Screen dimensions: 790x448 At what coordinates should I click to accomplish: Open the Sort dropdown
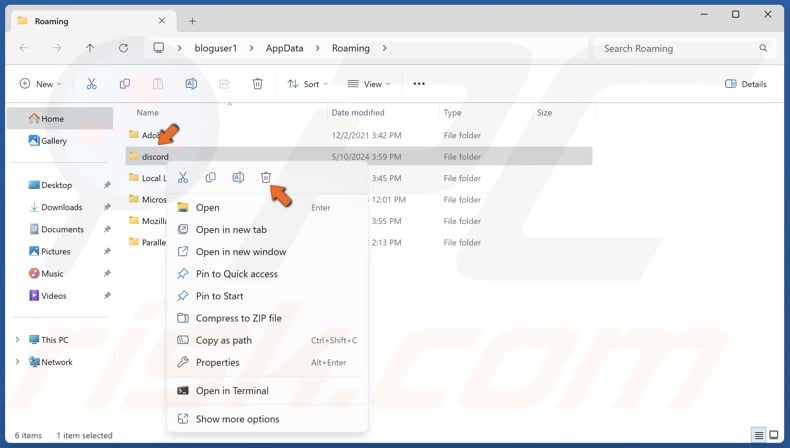coord(307,84)
